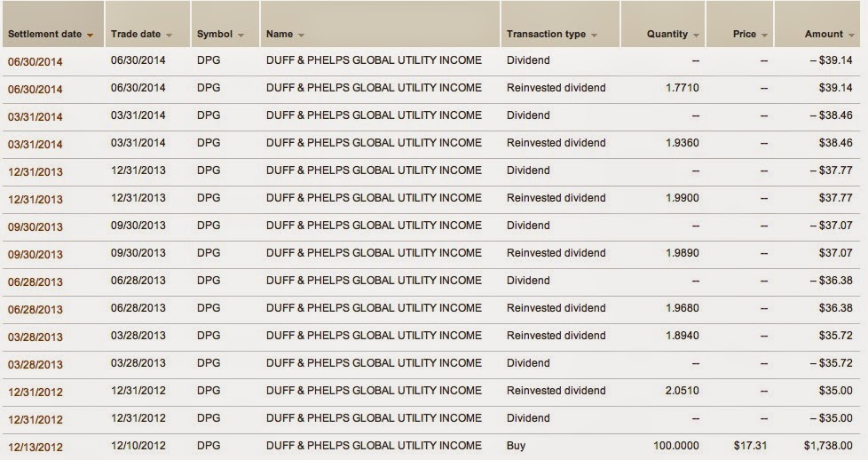Open the 06/30/2014 Dividend settlement date link
The image size is (868, 460).
[35, 61]
